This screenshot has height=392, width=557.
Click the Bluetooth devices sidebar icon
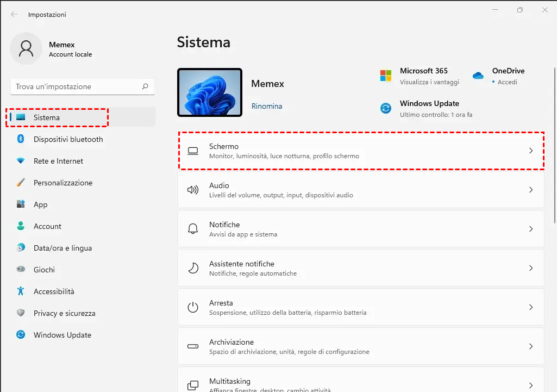tap(21, 139)
